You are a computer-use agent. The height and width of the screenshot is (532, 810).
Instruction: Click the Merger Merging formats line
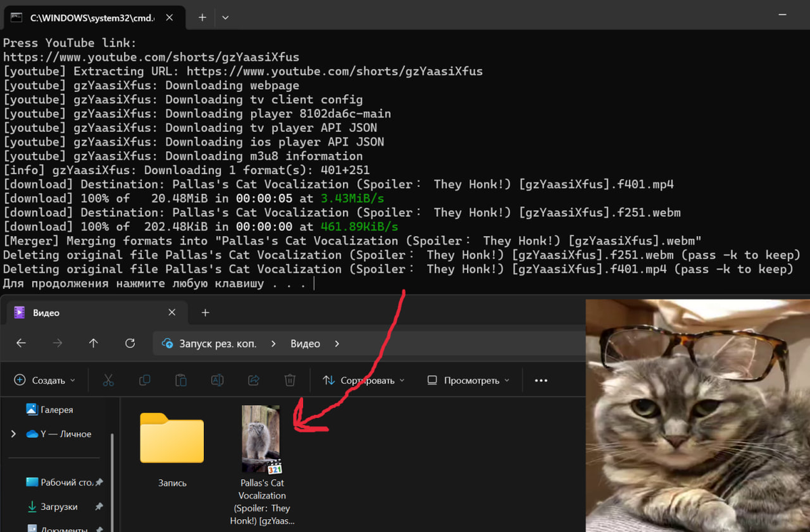pos(352,241)
